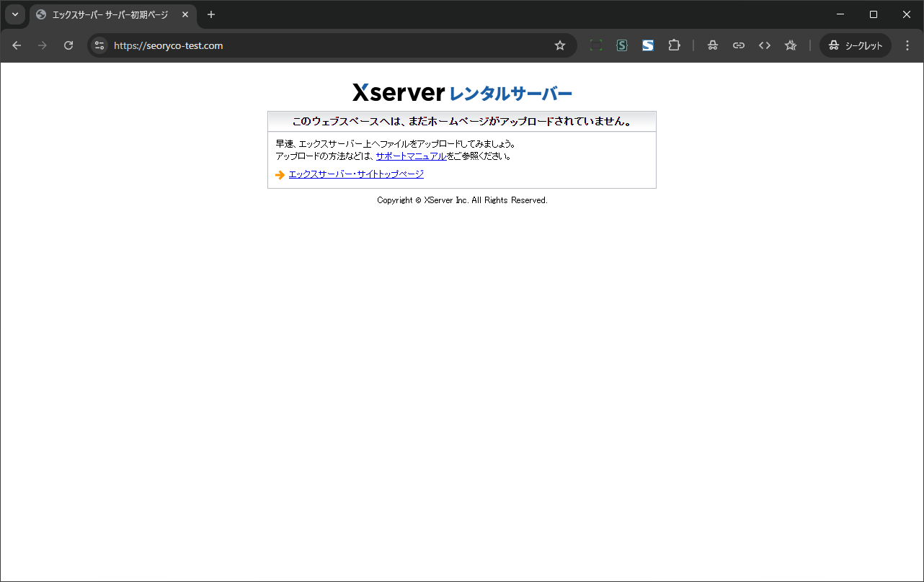Select the エックスサーバー サーバー初期ページ tab
924x582 pixels.
[108, 14]
